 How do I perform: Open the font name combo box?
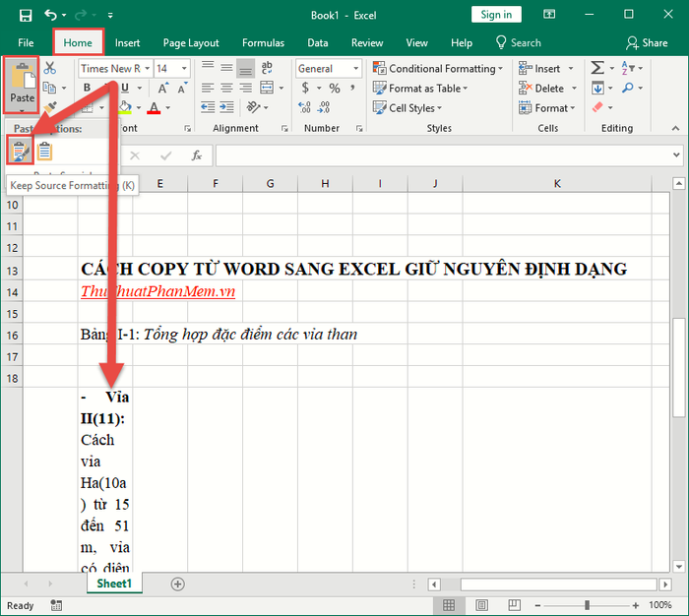115,69
